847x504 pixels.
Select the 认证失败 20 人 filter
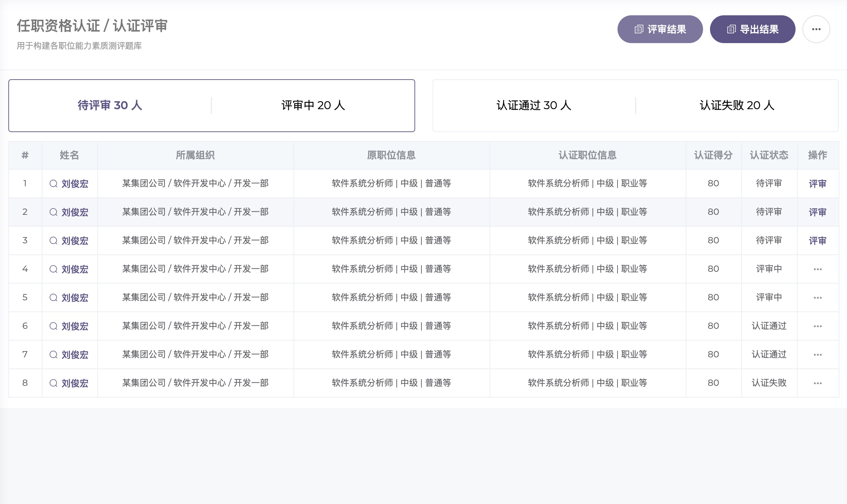(737, 105)
